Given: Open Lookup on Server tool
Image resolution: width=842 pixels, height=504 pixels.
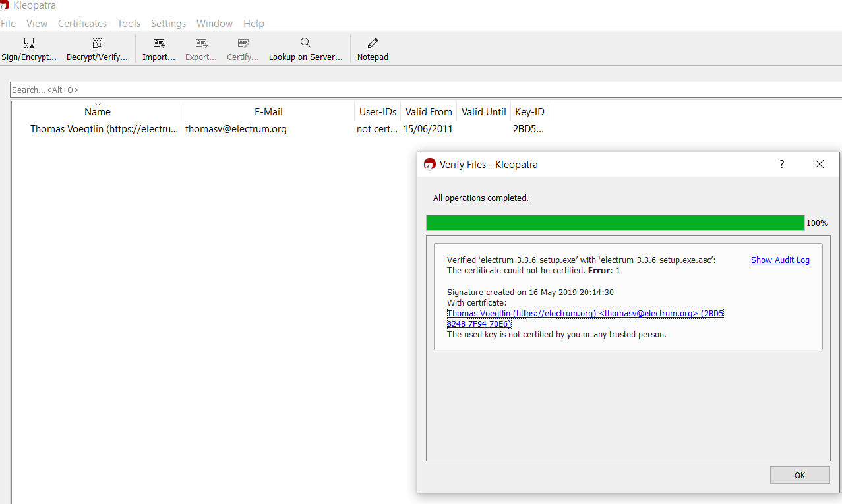Looking at the screenshot, I should [x=306, y=49].
